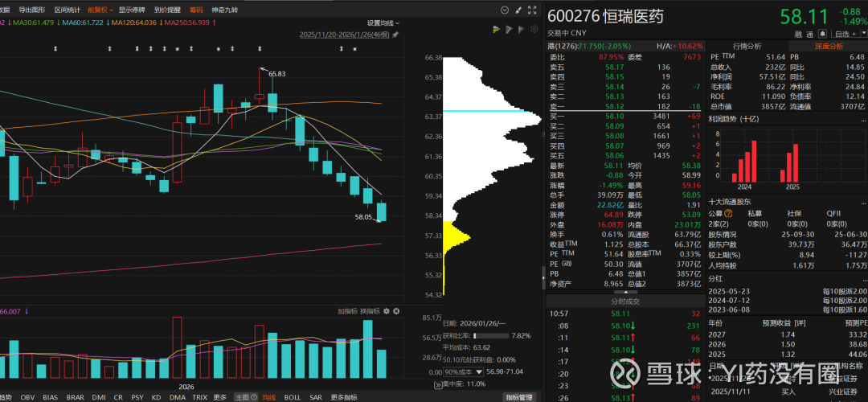
Task: Click the 获利比率 progress bar
Action: [490, 335]
